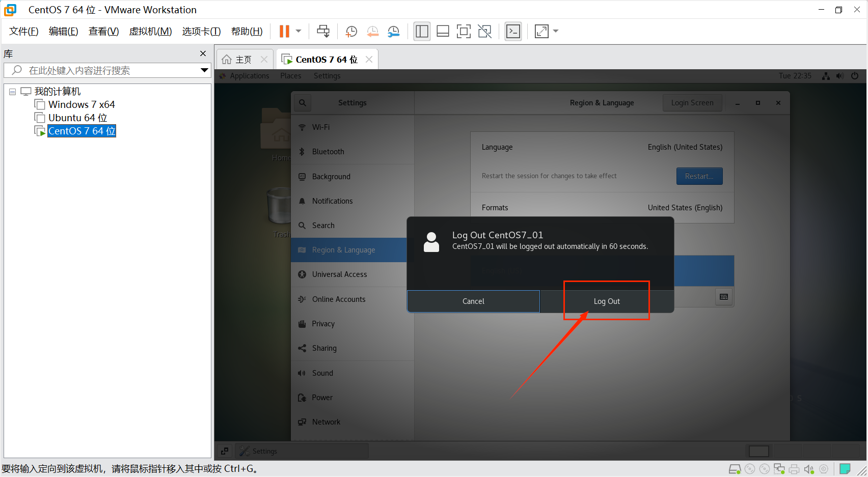Open Background settings panel
868x477 pixels.
[x=352, y=177]
